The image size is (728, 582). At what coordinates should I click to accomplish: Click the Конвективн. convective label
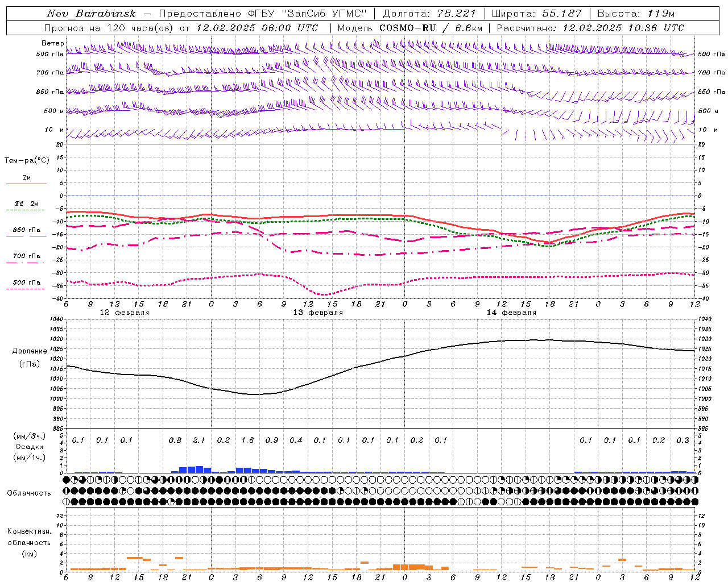point(30,531)
